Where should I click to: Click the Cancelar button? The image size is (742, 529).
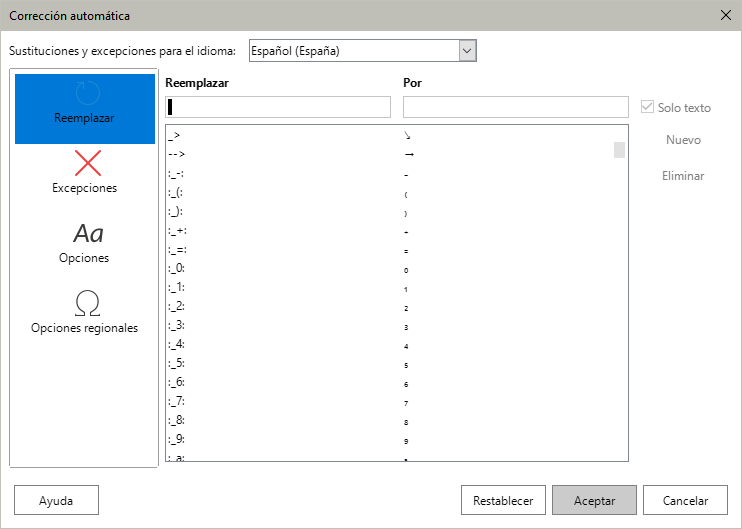(685, 501)
